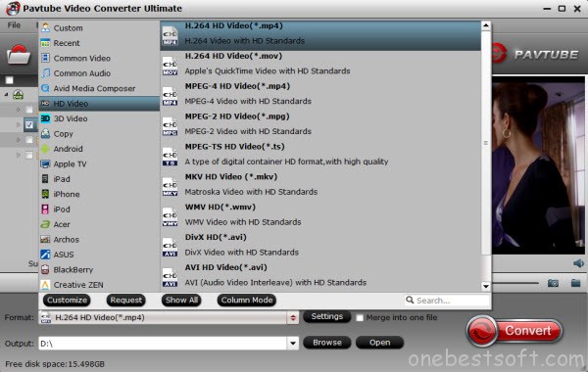Click the MKV HD format icon
Image resolution: width=588 pixels, height=372 pixels.
(170, 187)
